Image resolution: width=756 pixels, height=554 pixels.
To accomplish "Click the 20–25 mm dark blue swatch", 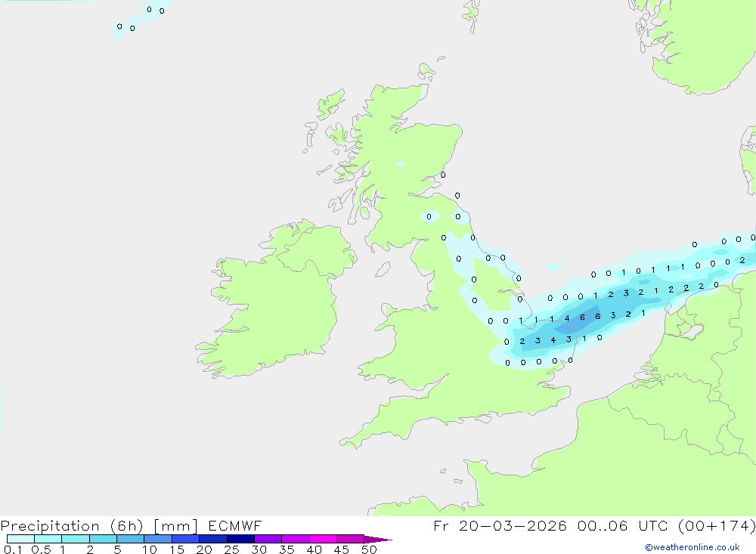I will coord(213,539).
